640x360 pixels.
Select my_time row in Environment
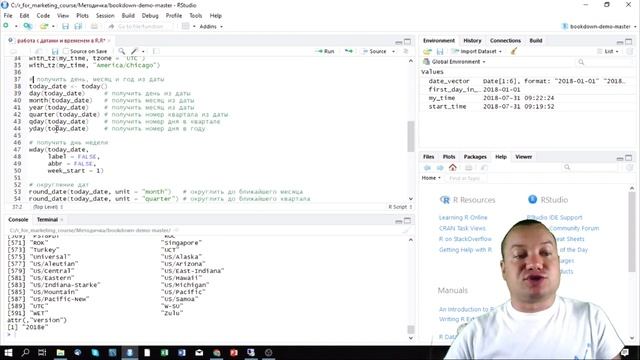tap(527, 98)
